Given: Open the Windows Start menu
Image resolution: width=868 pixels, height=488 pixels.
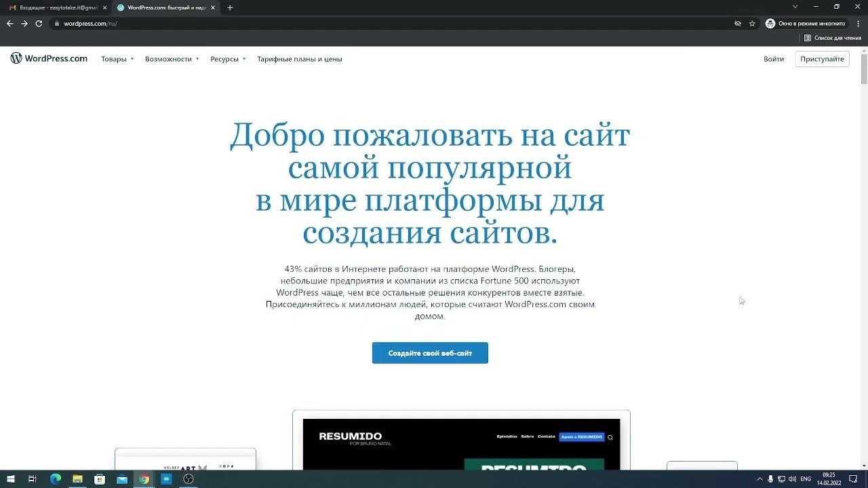Looking at the screenshot, I should click(x=11, y=479).
